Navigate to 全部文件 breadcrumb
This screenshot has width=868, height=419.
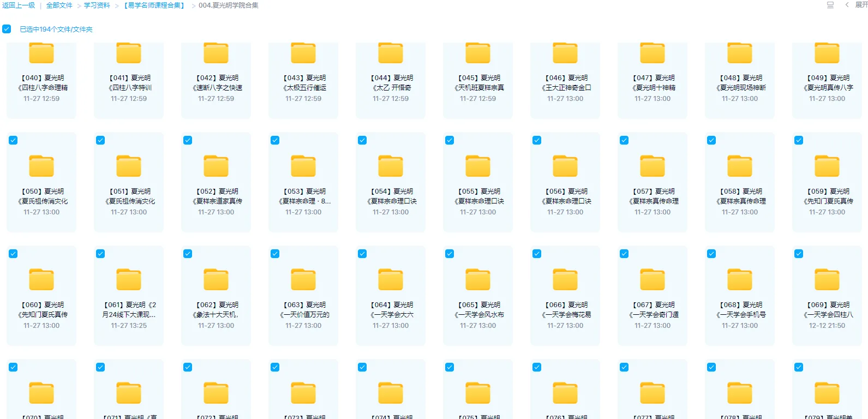(x=59, y=5)
